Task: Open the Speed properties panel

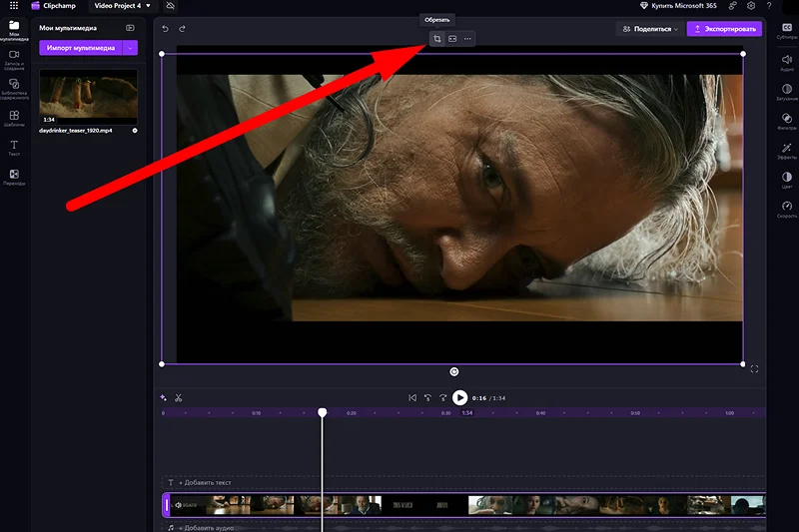Action: coord(787,209)
